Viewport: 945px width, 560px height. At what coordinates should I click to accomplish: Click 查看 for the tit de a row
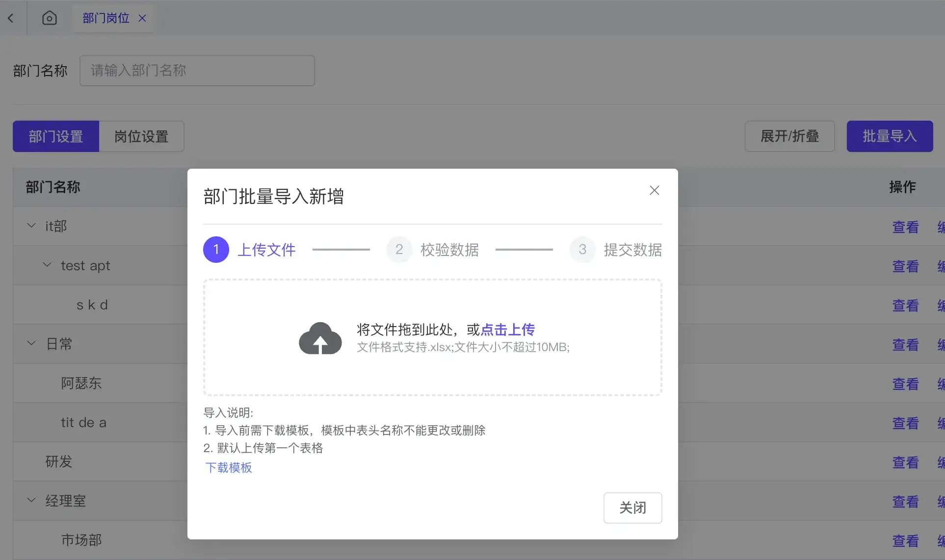tap(905, 423)
